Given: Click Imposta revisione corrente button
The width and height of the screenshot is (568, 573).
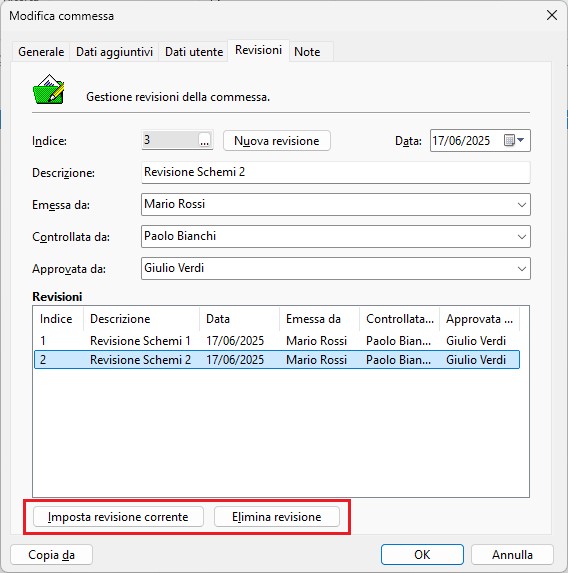Looking at the screenshot, I should [x=118, y=517].
